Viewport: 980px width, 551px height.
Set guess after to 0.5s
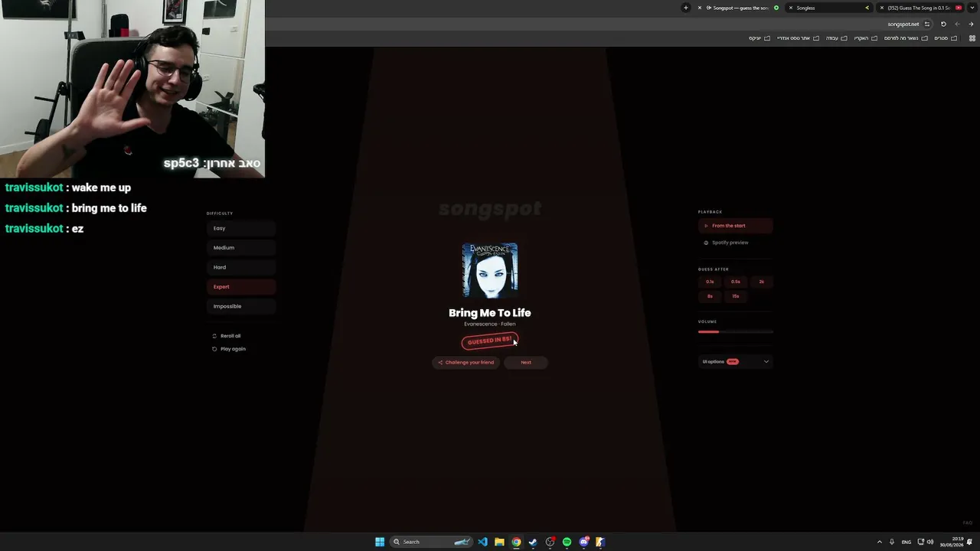[736, 282]
